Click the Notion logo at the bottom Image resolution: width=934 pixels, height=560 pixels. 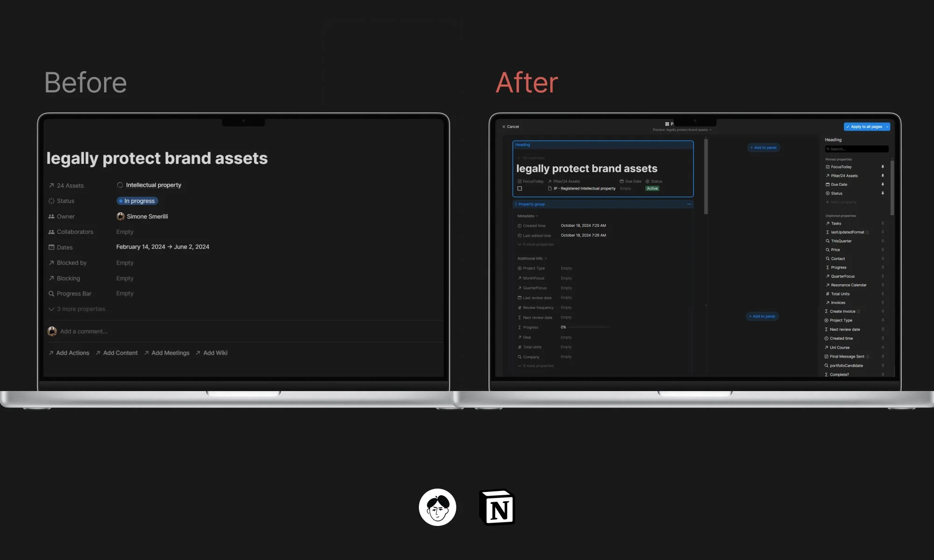click(498, 507)
